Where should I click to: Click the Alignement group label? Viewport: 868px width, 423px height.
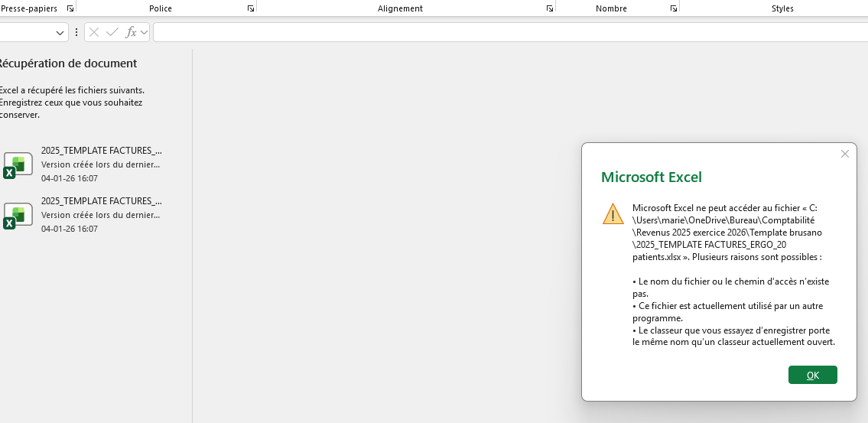point(400,8)
